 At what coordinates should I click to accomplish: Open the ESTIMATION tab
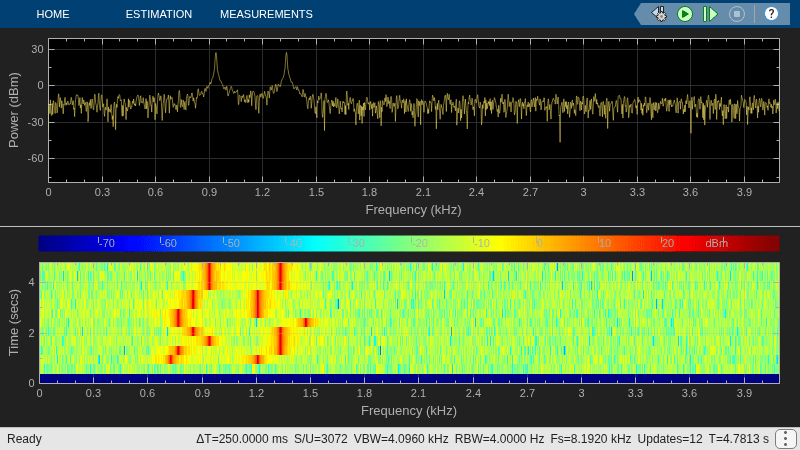159,14
